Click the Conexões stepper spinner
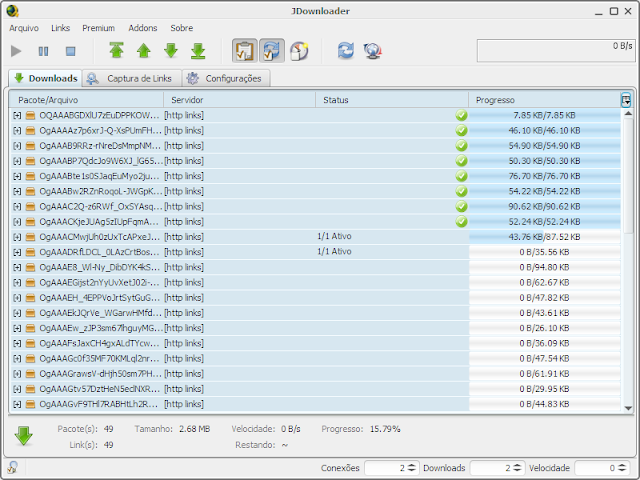 (x=412, y=468)
